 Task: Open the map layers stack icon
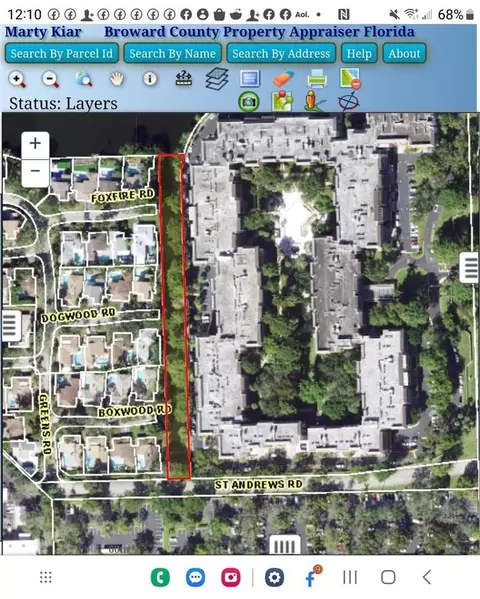click(x=217, y=79)
